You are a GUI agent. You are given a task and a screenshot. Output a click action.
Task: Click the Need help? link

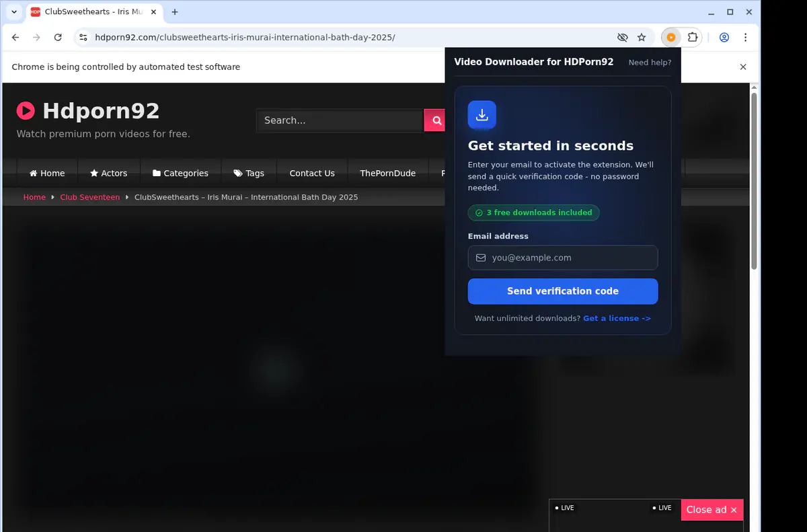point(650,63)
